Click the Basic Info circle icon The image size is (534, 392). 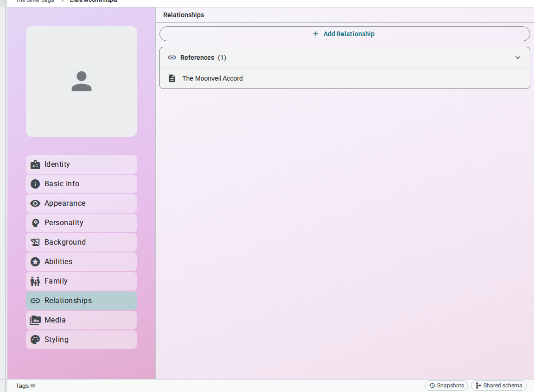pyautogui.click(x=35, y=184)
